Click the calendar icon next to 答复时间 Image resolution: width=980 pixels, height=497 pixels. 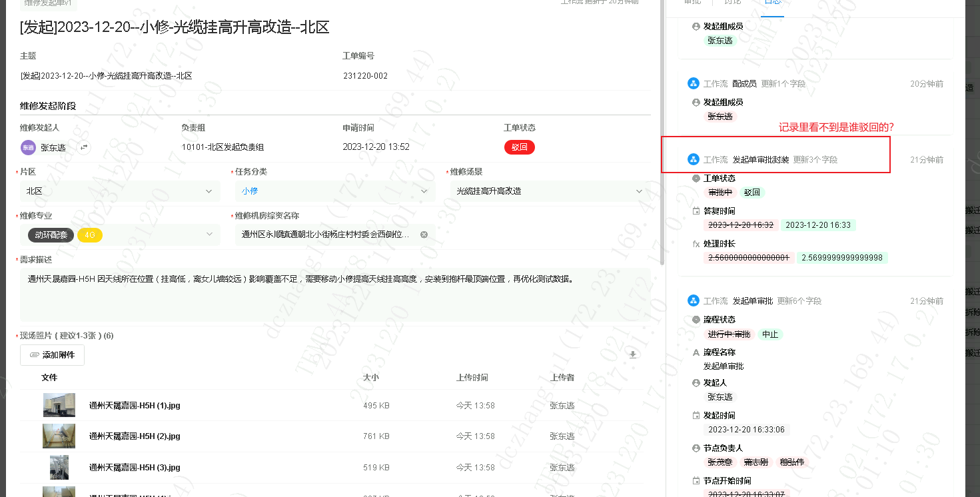click(696, 211)
